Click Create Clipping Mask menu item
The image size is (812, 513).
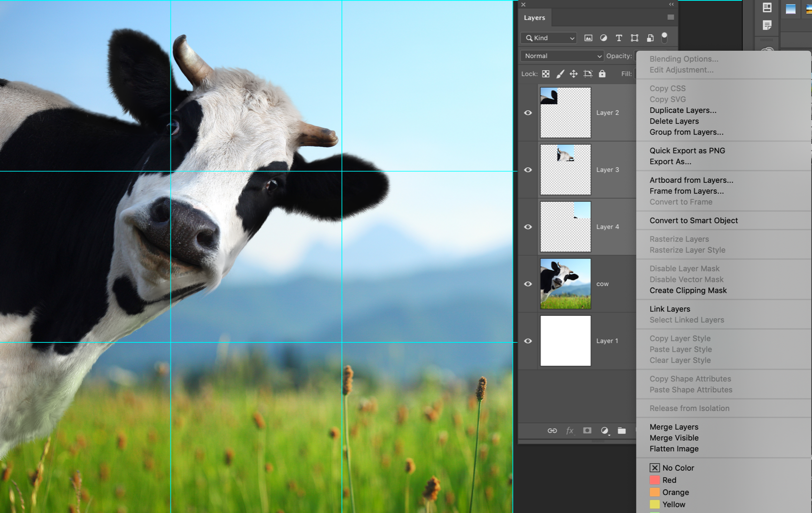(688, 290)
